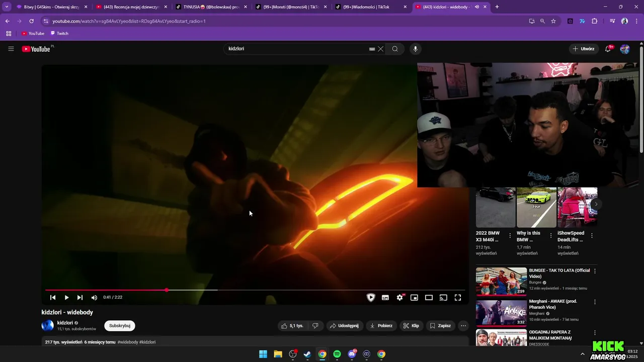Bookmark this page with star
The image size is (644, 362).
tap(553, 21)
